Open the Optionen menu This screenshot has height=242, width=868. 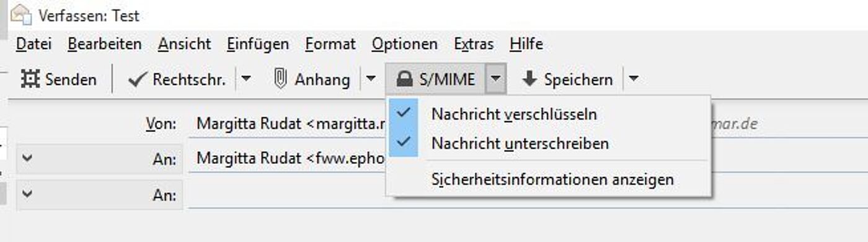coord(404,44)
